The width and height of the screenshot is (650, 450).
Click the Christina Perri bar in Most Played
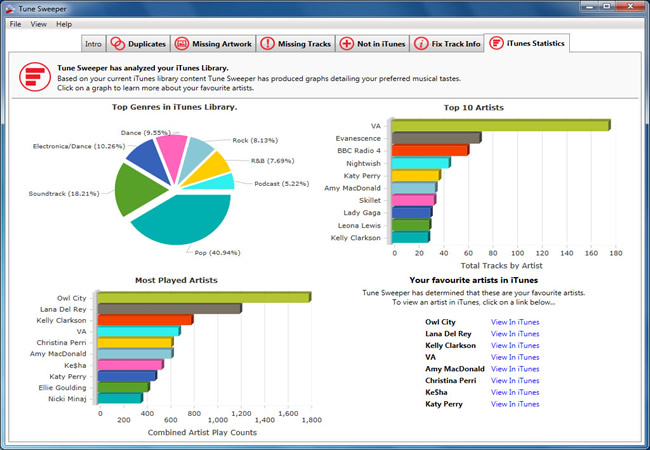(x=135, y=342)
